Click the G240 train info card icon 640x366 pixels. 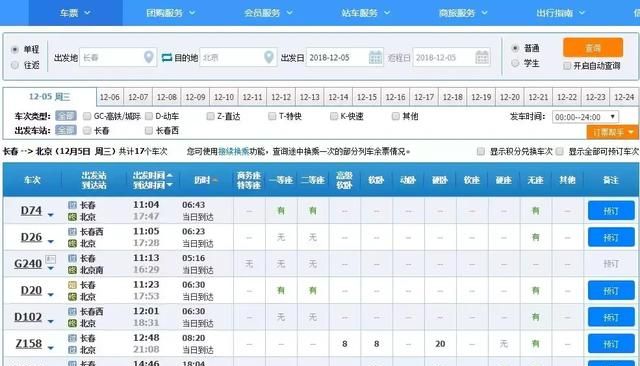coord(51,259)
